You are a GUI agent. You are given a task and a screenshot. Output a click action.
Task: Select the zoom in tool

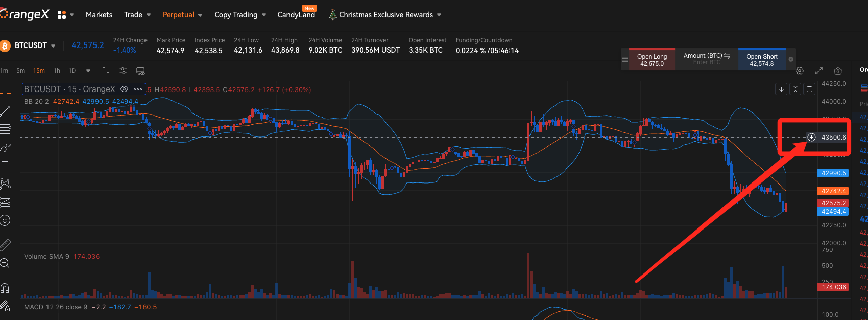click(5, 263)
